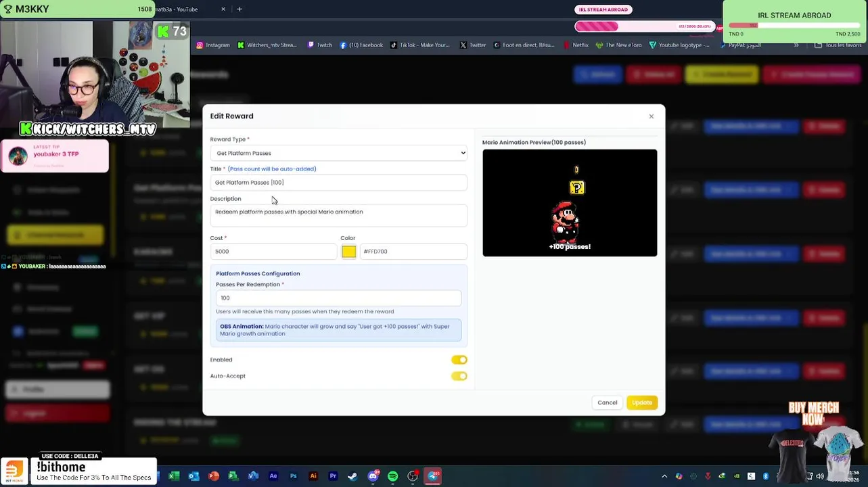The width and height of the screenshot is (868, 487).
Task: Click the '!bithome' promo banner
Action: point(94,471)
